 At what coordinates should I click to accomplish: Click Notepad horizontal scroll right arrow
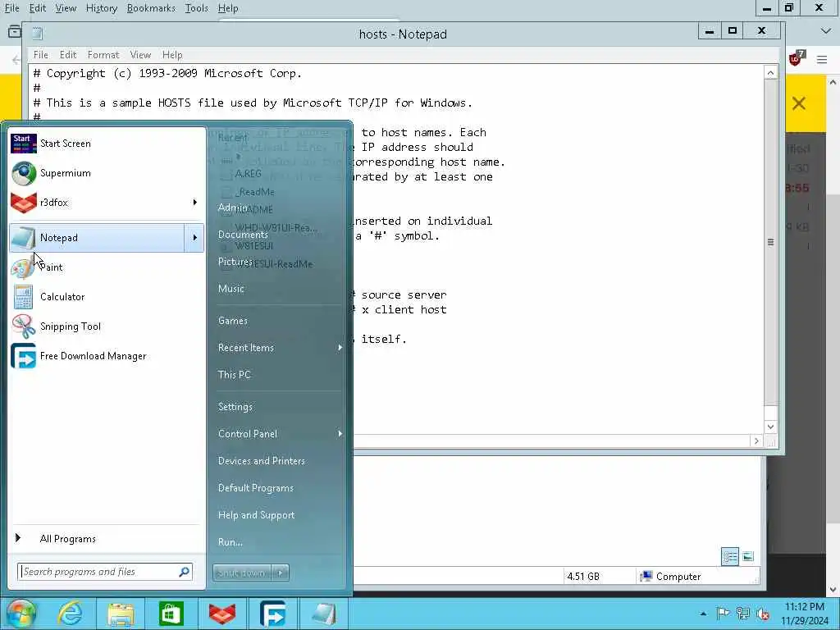756,441
